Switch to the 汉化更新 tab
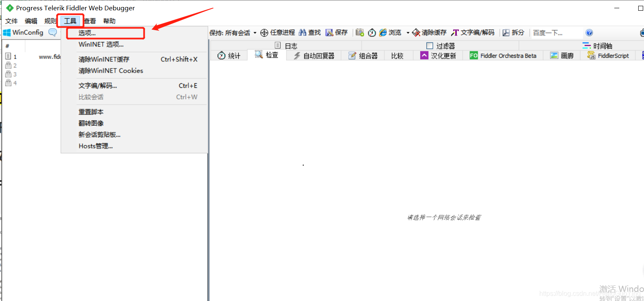Screen dimensions: 644x301 pyautogui.click(x=438, y=56)
